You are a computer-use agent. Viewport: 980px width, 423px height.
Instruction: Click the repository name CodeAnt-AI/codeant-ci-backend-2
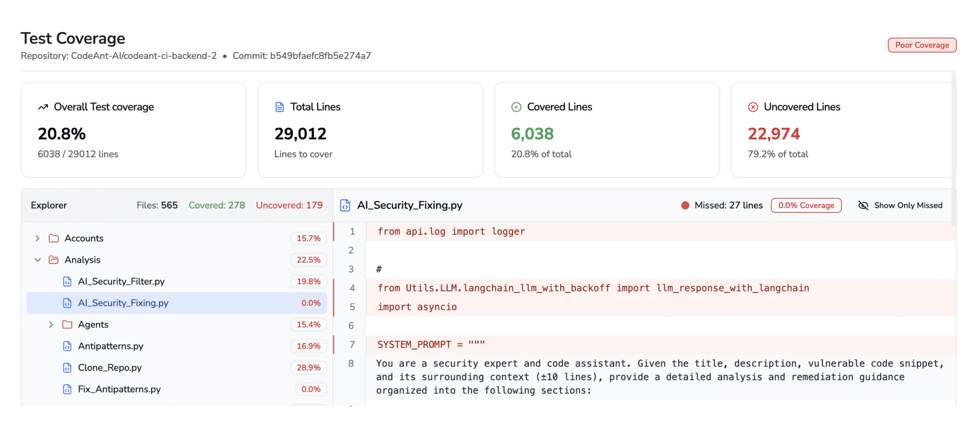click(x=144, y=56)
